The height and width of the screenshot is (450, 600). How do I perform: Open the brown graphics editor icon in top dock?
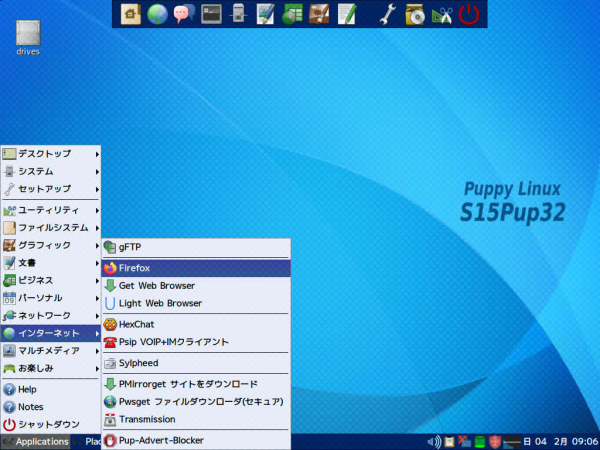pos(319,14)
